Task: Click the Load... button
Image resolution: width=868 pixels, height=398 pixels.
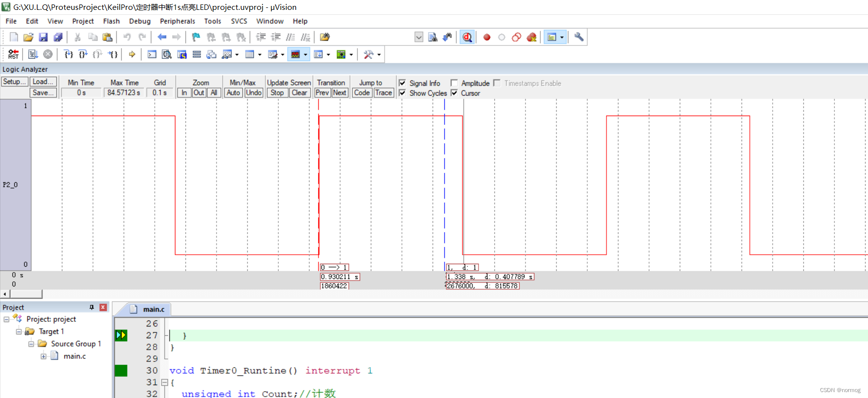Action: point(43,81)
